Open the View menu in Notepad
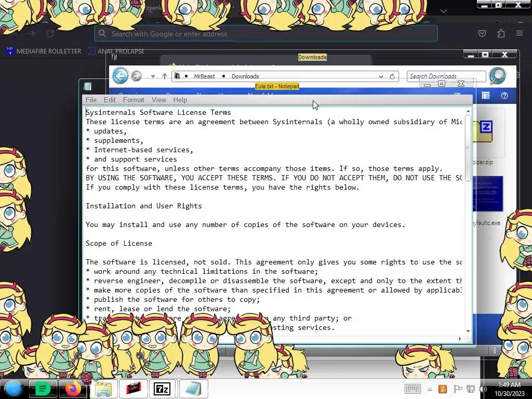 tap(159, 100)
